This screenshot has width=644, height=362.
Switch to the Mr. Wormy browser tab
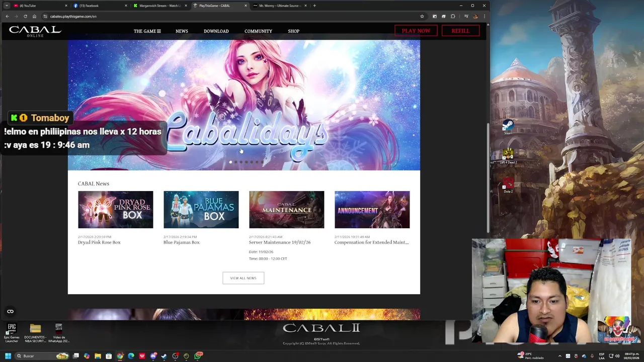(x=280, y=6)
